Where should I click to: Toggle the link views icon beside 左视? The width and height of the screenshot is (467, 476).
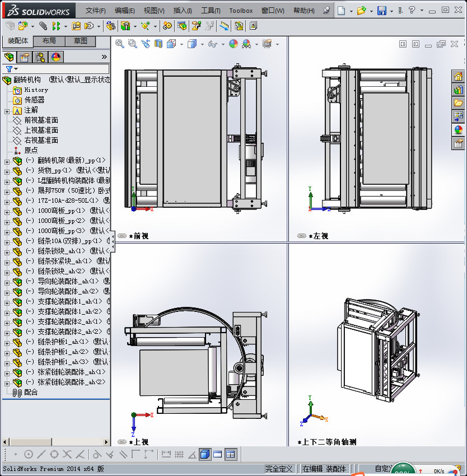(x=302, y=236)
